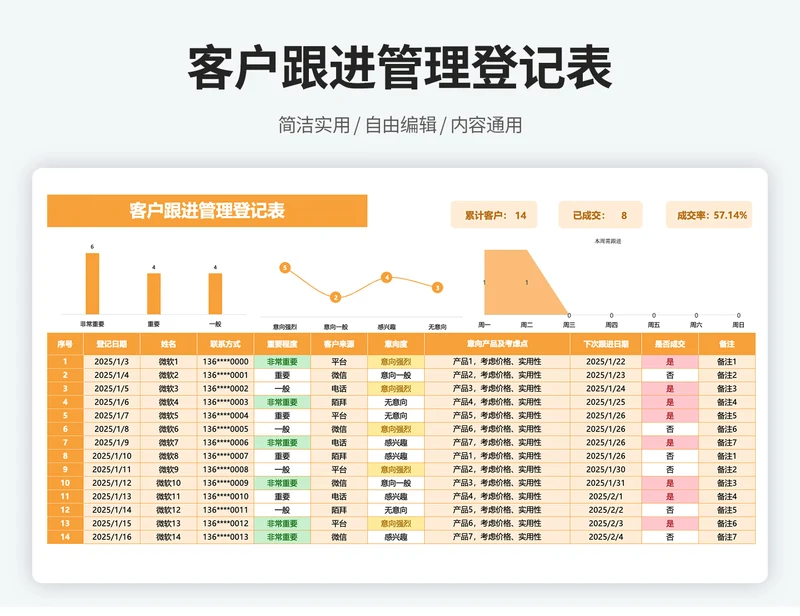This screenshot has height=616, width=800.
Task: Select the contact cell 136****0000
Action: click(226, 361)
